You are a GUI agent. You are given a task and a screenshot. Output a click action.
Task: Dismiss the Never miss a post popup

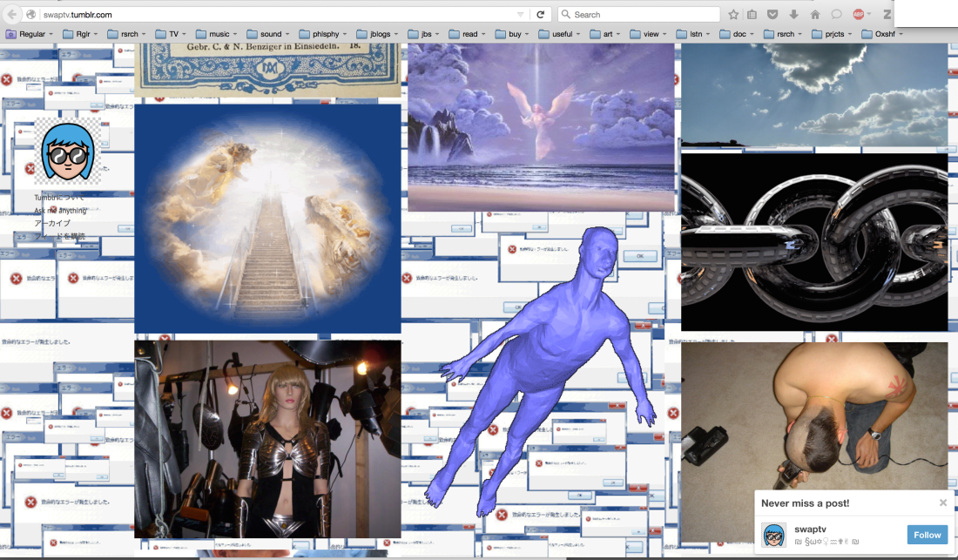point(942,503)
